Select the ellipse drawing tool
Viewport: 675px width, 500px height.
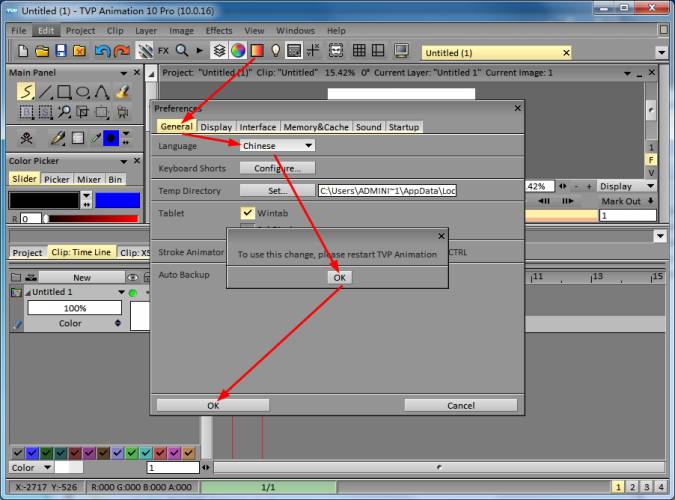[83, 92]
